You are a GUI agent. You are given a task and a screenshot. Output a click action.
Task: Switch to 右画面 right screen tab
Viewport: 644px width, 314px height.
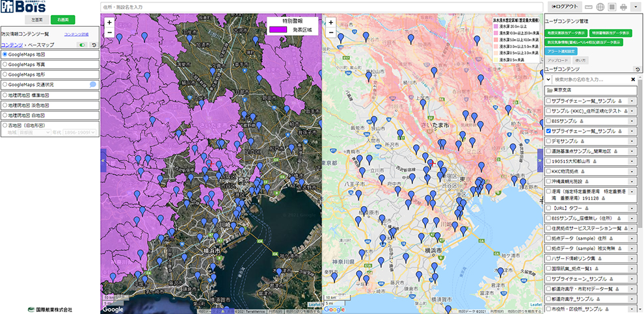(63, 20)
